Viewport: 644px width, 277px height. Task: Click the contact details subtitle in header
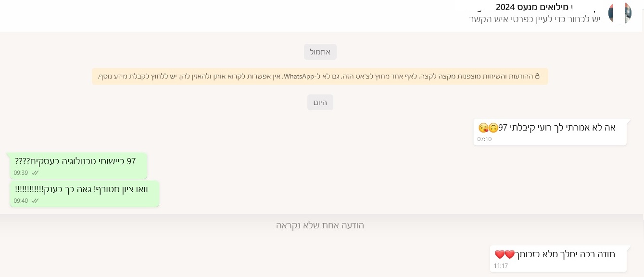click(x=534, y=19)
